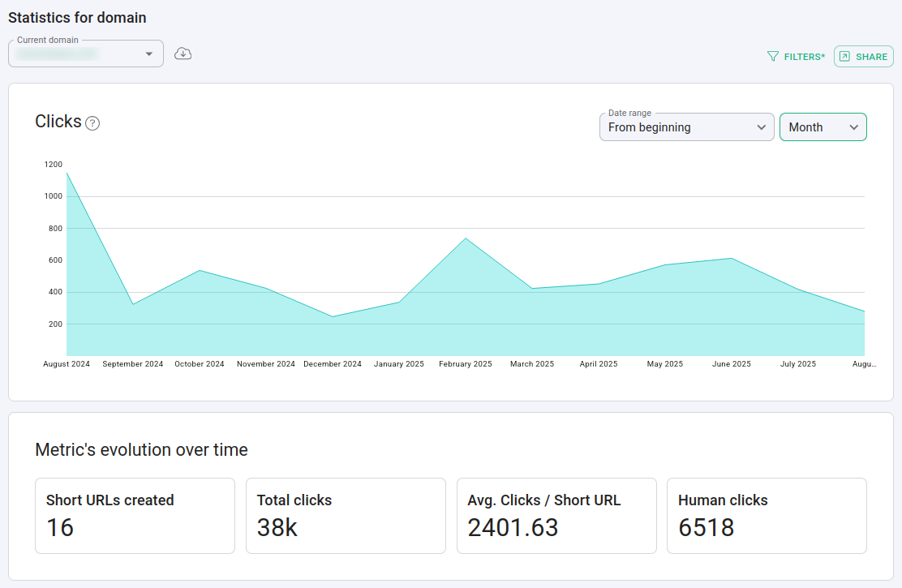The height and width of the screenshot is (588, 902).
Task: Click the October 2024 axis label
Action: click(200, 364)
